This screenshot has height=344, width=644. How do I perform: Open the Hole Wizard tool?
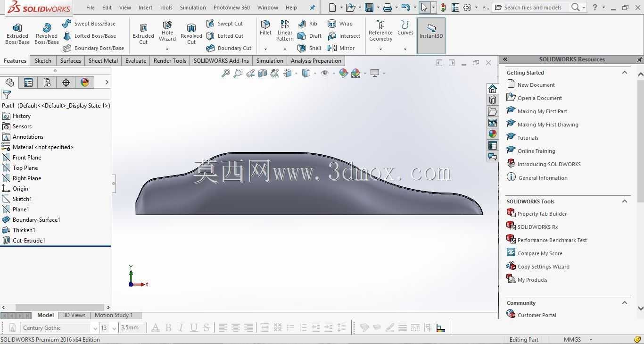click(167, 30)
